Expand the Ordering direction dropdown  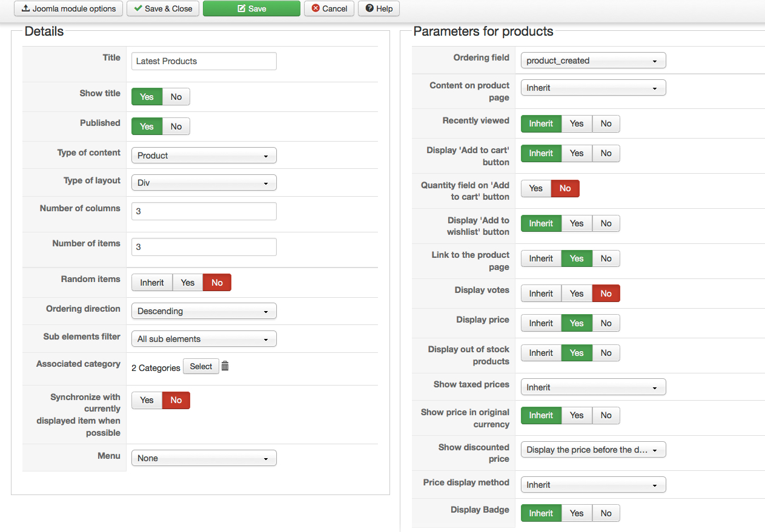point(204,311)
